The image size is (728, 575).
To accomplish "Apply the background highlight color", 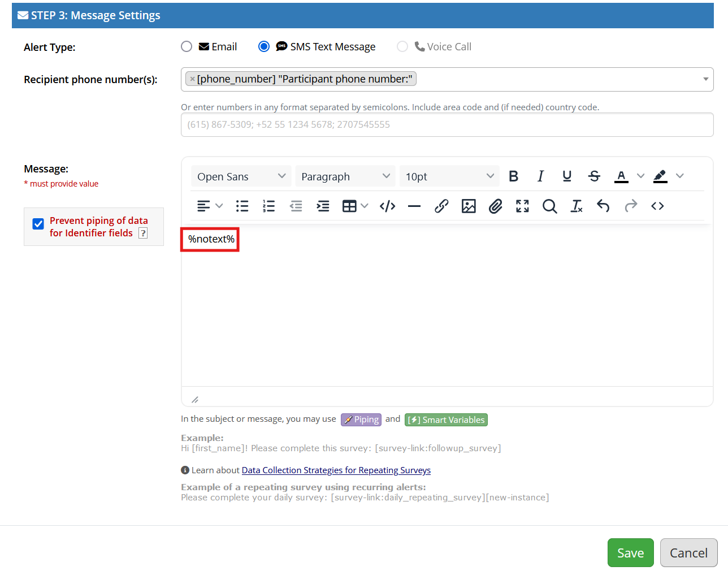I will [x=660, y=176].
